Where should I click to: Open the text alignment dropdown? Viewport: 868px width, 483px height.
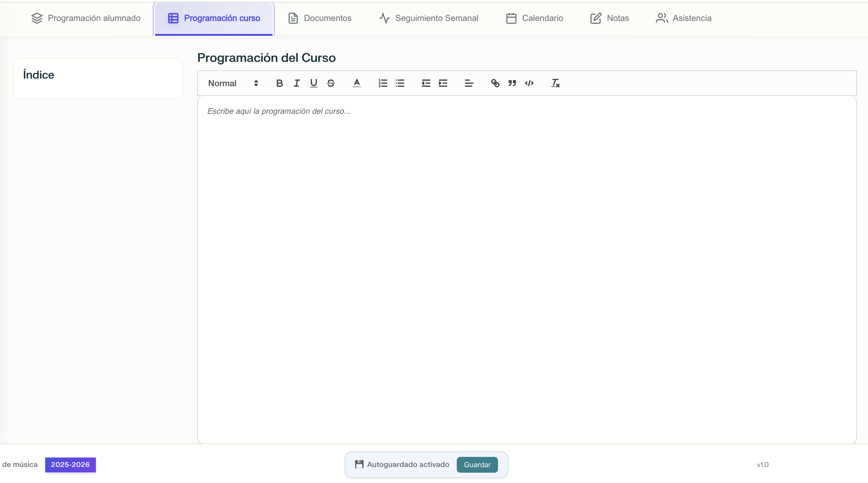click(469, 83)
